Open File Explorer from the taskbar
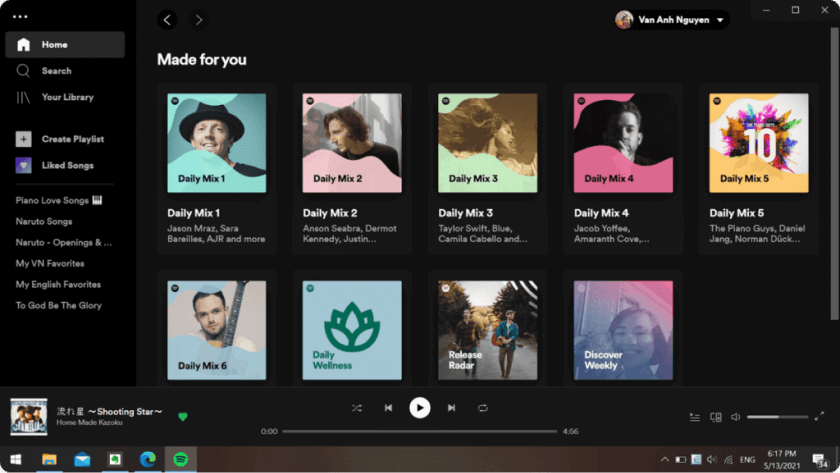The height and width of the screenshot is (473, 840). pyautogui.click(x=49, y=460)
